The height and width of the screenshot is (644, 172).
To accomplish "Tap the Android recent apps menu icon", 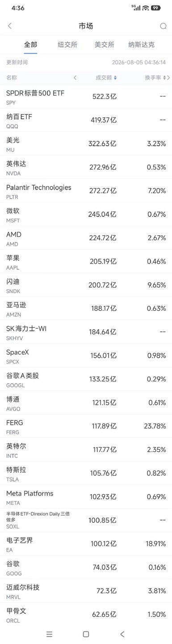I will [x=50, y=634].
